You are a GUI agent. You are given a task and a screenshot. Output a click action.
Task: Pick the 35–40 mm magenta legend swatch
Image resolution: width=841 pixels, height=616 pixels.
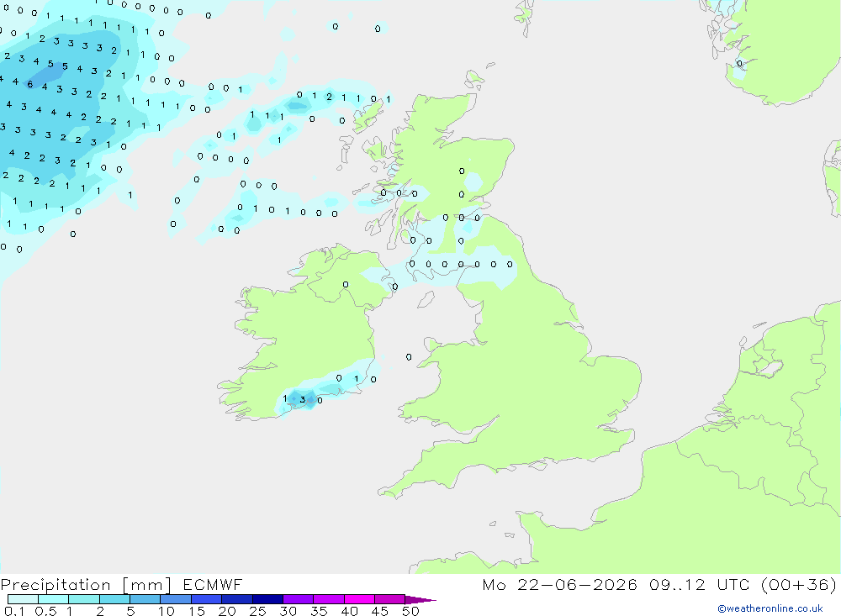point(329,599)
